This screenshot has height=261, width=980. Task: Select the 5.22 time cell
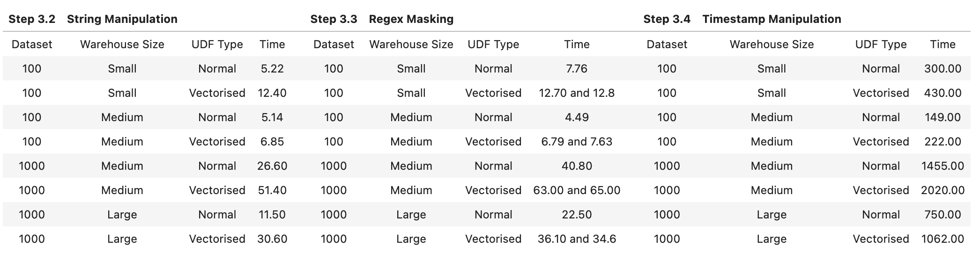point(272,69)
